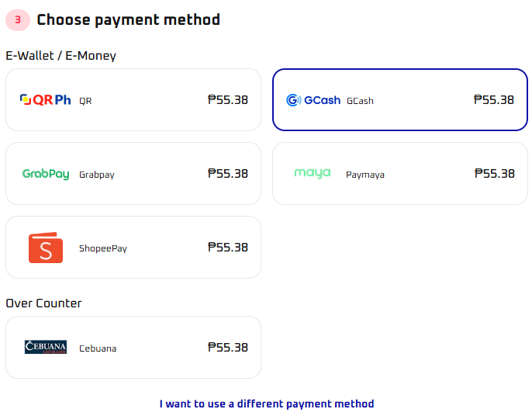Click the green GrabPay logo
Viewport: 532px width, 416px height.
click(x=46, y=174)
